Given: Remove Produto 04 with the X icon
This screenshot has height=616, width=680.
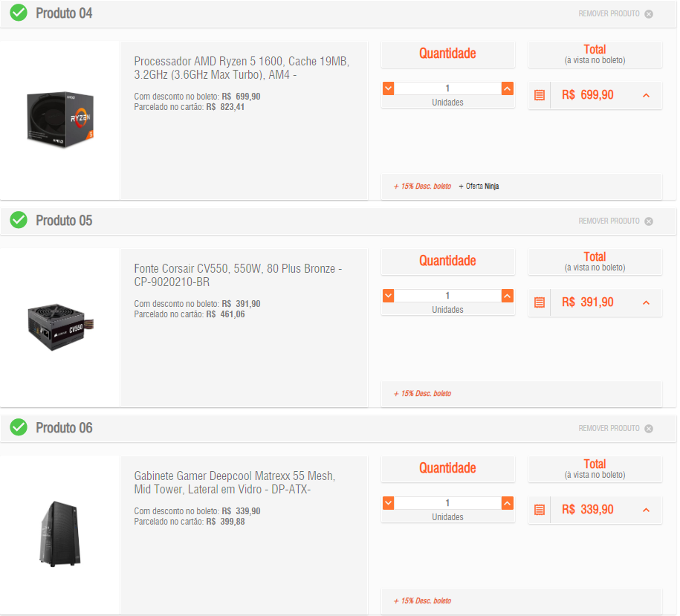Looking at the screenshot, I should pyautogui.click(x=649, y=14).
